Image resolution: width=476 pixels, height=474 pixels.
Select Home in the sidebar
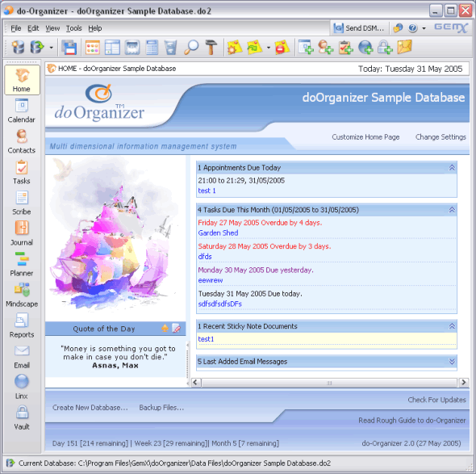tap(22, 80)
